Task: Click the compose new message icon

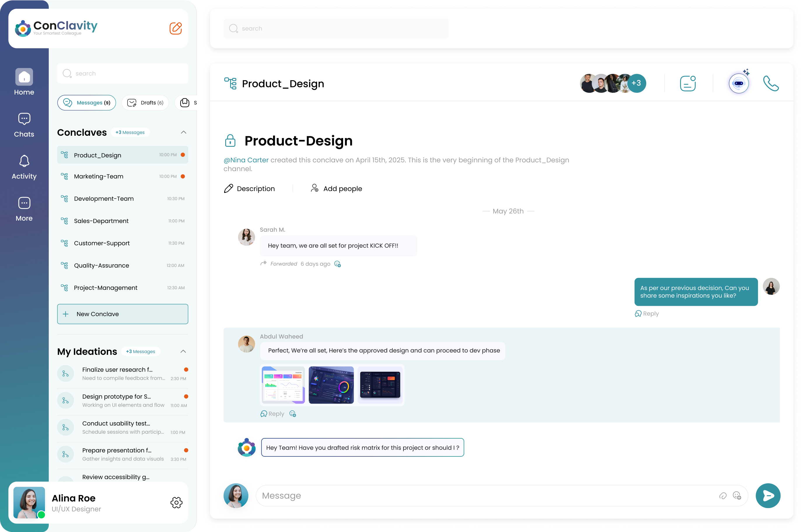Action: (175, 28)
